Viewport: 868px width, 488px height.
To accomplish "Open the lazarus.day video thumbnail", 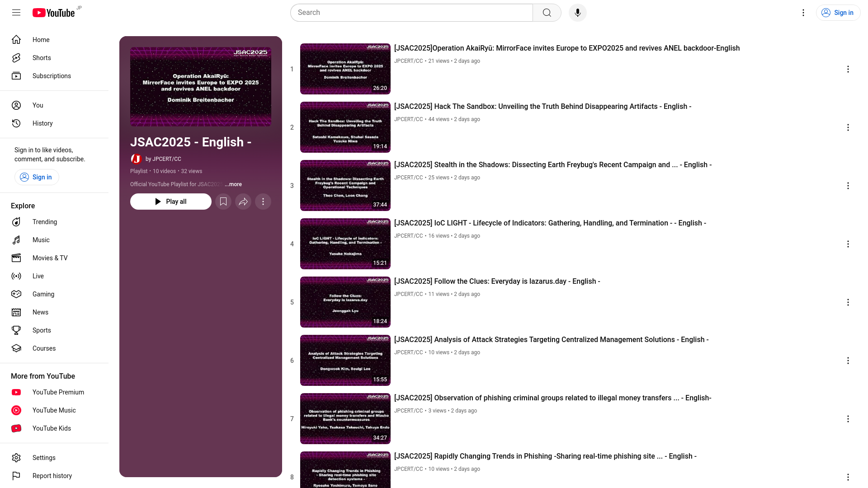I will (345, 302).
